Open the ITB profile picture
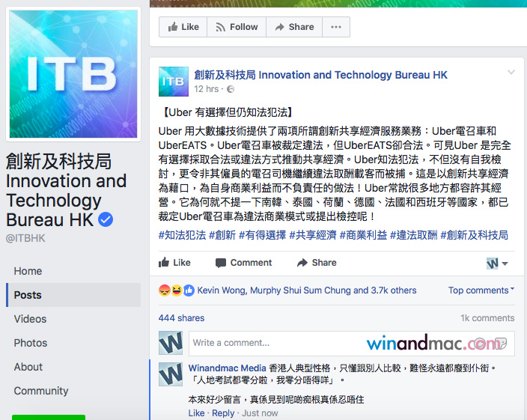 click(x=73, y=74)
